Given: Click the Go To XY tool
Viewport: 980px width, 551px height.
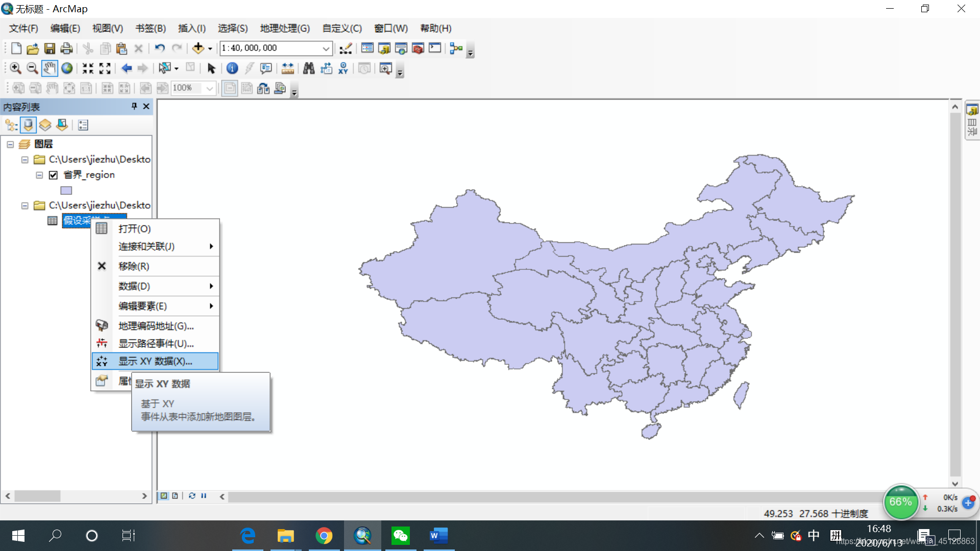Looking at the screenshot, I should click(343, 68).
